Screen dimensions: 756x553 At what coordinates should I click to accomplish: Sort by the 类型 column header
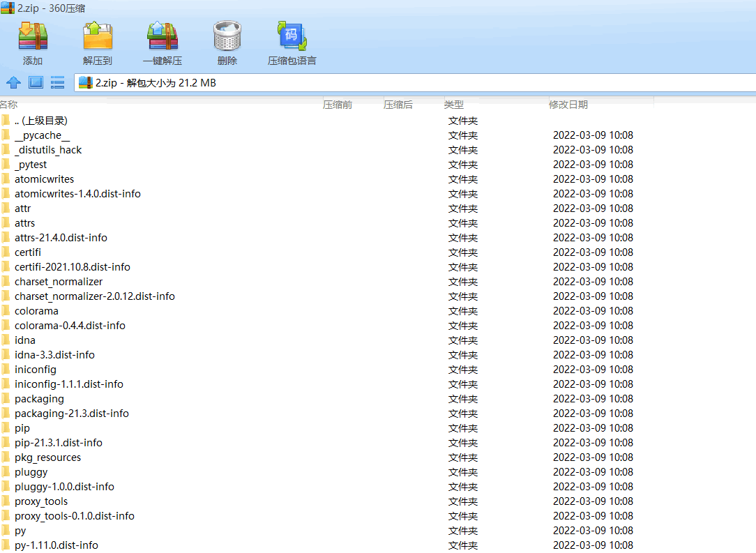click(x=454, y=105)
